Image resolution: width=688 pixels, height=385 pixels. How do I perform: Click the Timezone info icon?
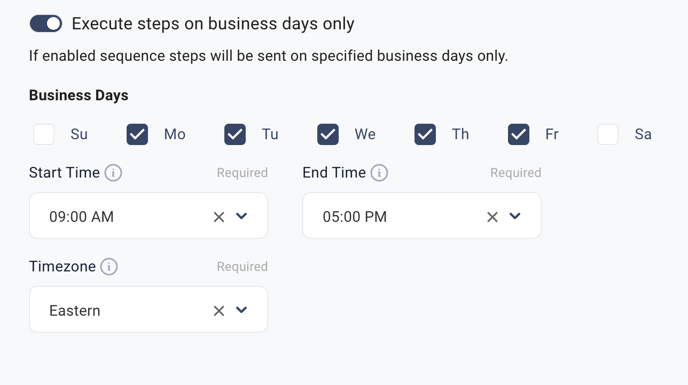click(109, 266)
